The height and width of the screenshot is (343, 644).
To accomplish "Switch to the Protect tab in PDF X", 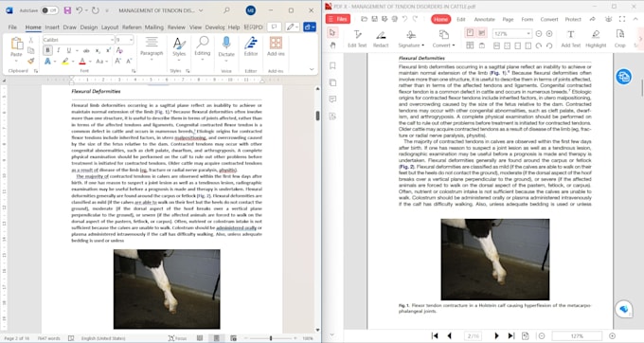I will 573,19.
